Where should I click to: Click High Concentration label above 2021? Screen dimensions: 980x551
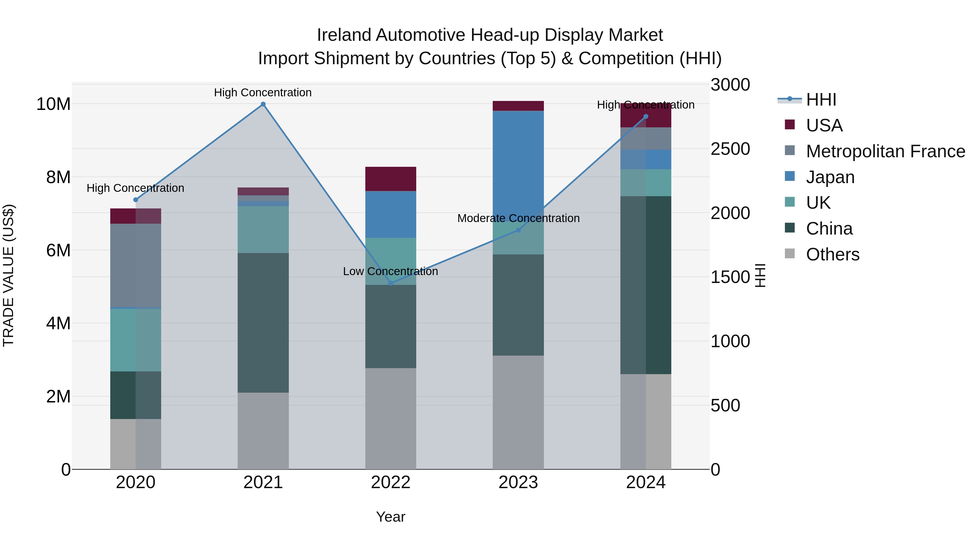click(x=263, y=93)
